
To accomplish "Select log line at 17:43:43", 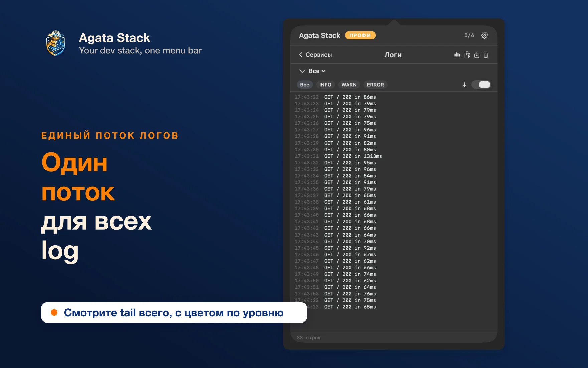I will coord(335,235).
